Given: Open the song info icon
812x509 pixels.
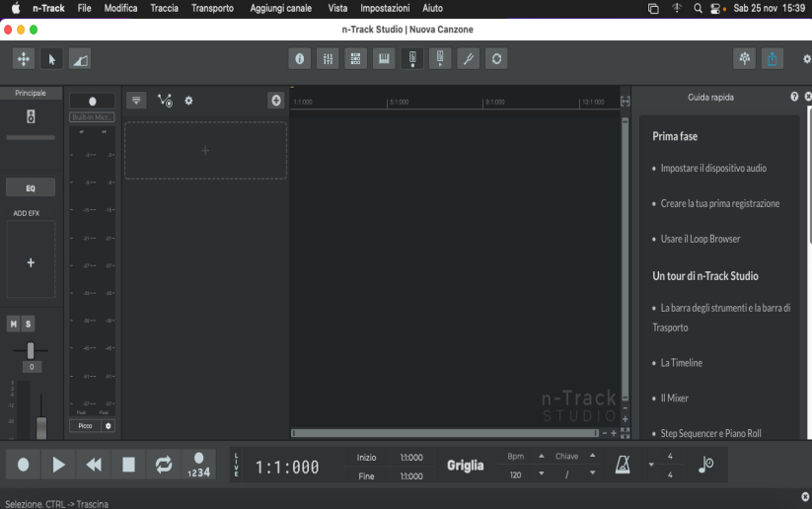Looking at the screenshot, I should [x=300, y=58].
